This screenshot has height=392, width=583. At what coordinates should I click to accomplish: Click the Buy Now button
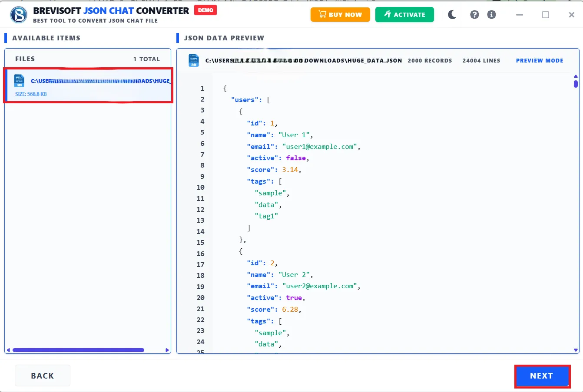click(340, 14)
